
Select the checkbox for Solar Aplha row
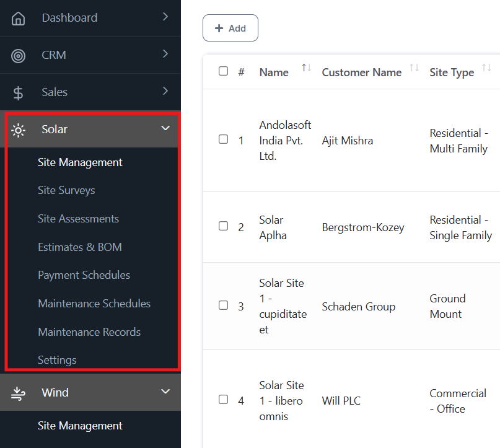pyautogui.click(x=224, y=226)
